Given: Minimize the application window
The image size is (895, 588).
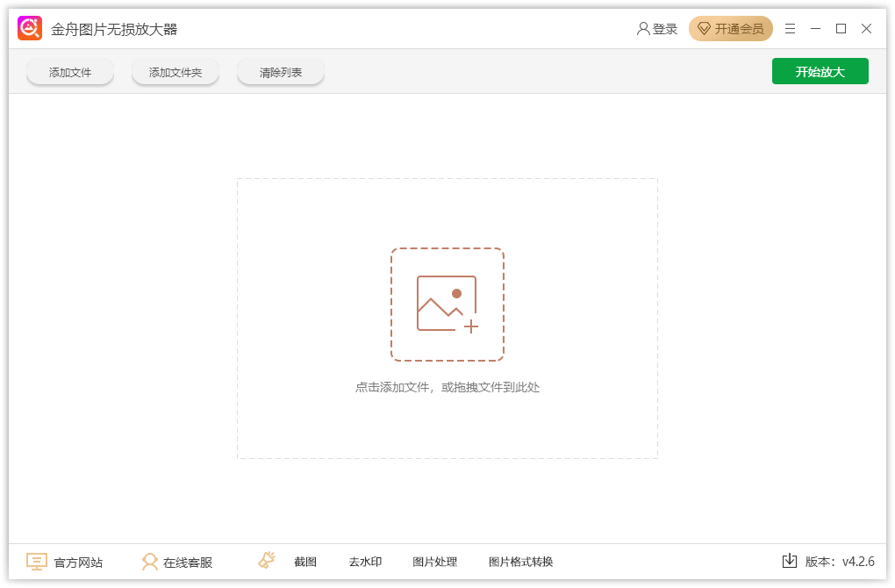Looking at the screenshot, I should 815,29.
